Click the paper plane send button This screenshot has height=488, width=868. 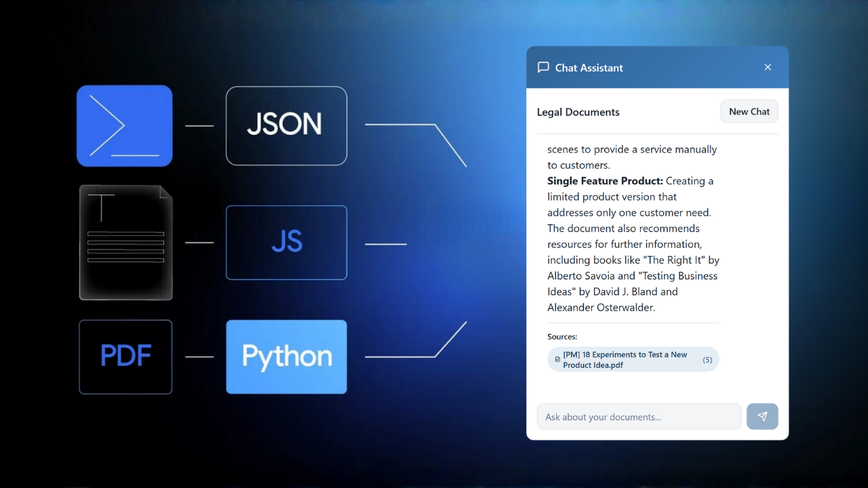(x=762, y=416)
